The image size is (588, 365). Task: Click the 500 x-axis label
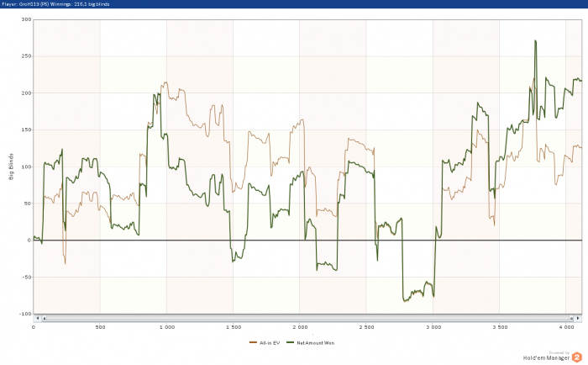coord(100,327)
